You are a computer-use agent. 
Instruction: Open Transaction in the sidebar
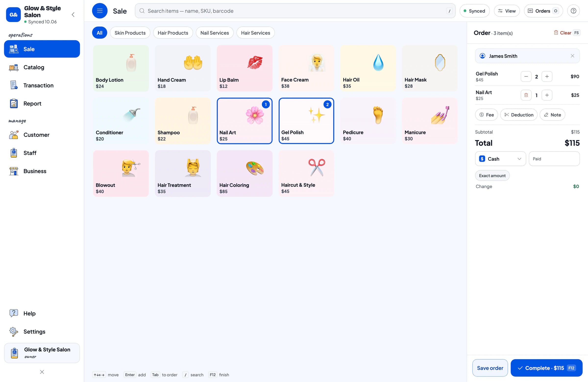click(x=42, y=85)
